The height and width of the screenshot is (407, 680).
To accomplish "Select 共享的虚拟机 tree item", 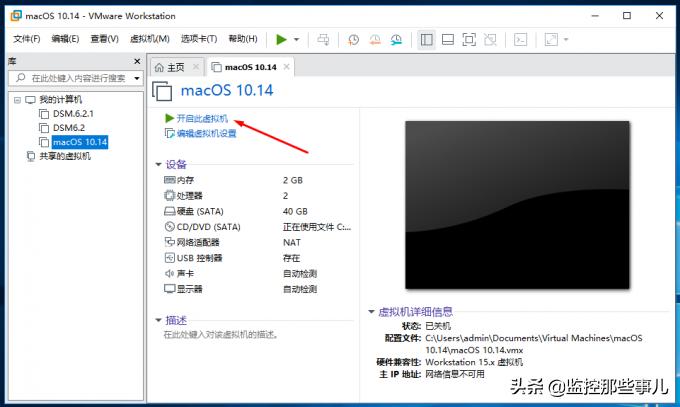I will [65, 156].
